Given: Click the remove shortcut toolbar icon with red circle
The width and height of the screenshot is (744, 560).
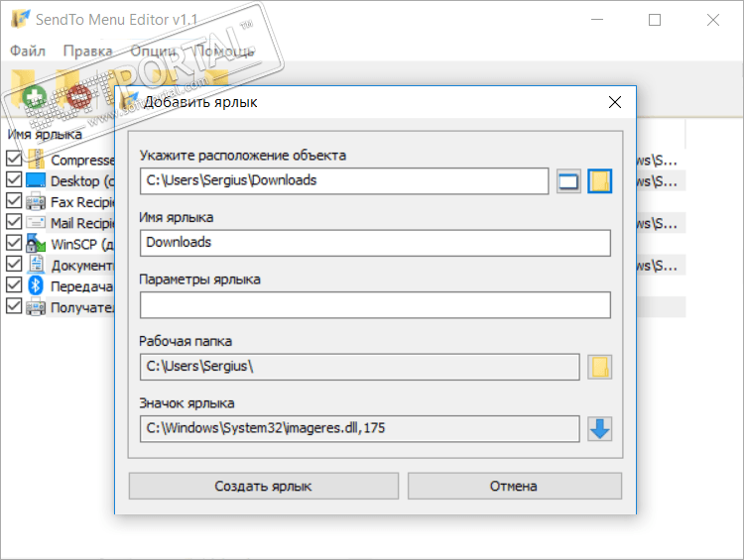Looking at the screenshot, I should (x=72, y=91).
